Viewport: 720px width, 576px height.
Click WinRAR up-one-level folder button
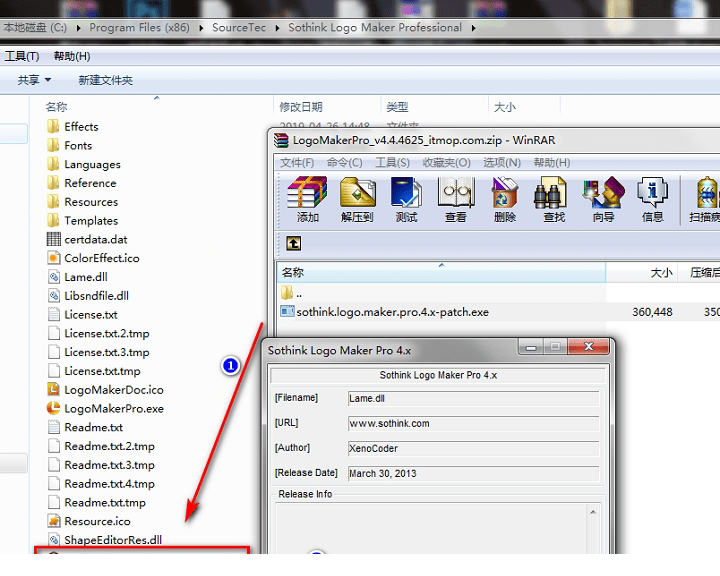click(294, 243)
